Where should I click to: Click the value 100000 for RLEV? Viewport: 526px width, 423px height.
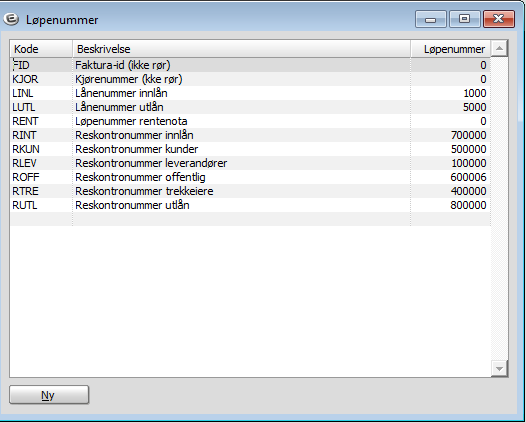pyautogui.click(x=469, y=163)
